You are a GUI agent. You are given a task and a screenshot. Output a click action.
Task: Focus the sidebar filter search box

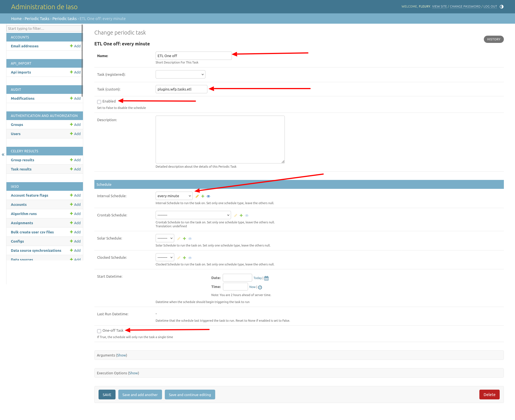pos(44,28)
